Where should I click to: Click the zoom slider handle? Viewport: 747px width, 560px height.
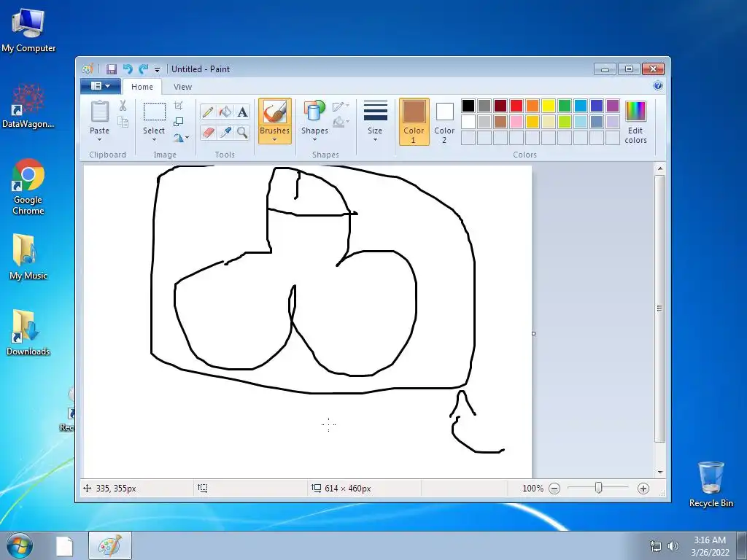(598, 488)
